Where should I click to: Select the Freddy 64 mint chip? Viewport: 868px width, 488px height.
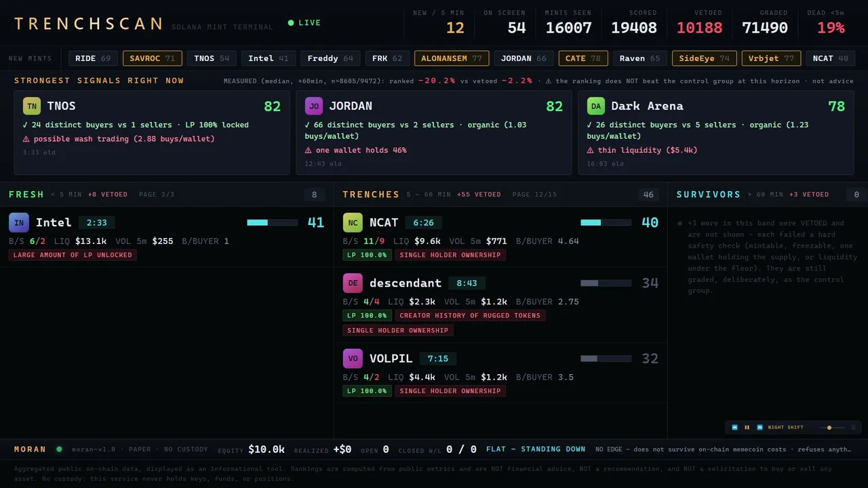coord(330,58)
